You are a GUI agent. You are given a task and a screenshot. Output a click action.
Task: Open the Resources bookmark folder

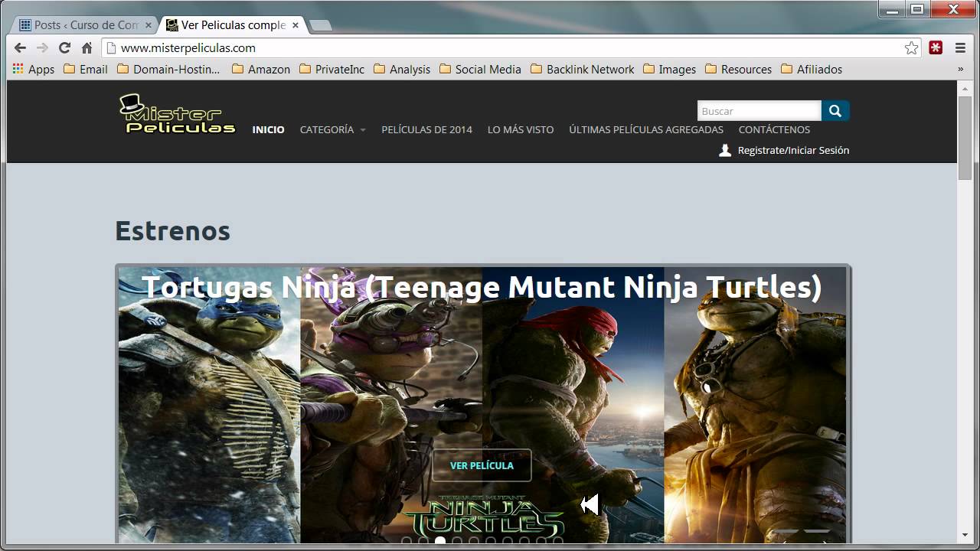tap(739, 69)
